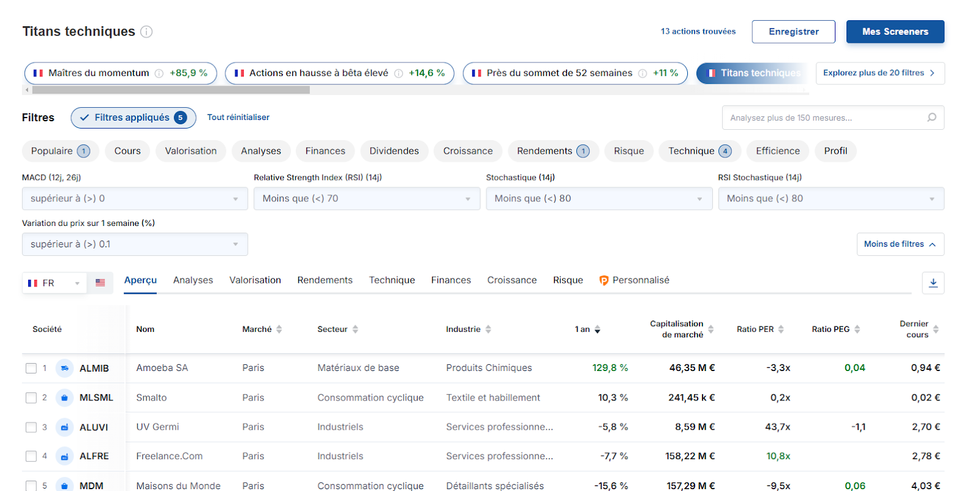Open the FR country selector dropdown

click(55, 283)
